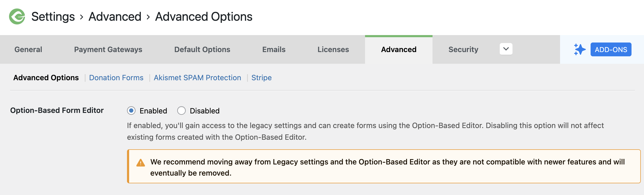Viewport: 644px width, 195px height.
Task: Open the Emails settings tab
Action: [x=274, y=49]
